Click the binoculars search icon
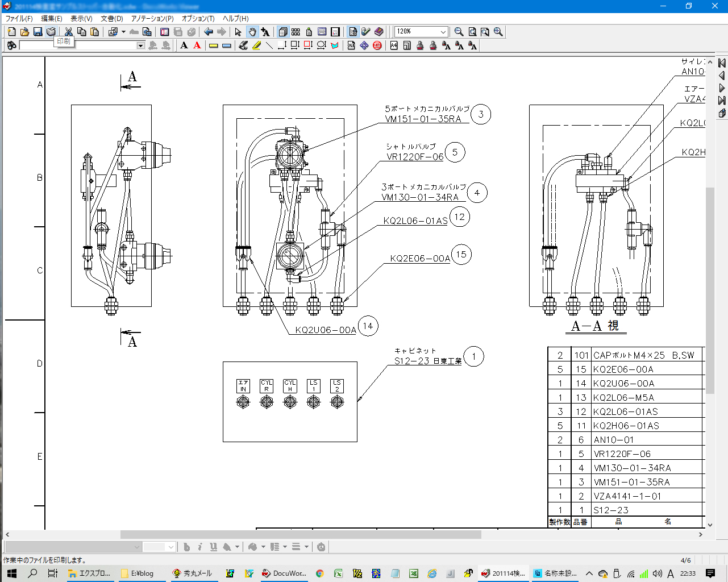This screenshot has width=728, height=582. click(x=11, y=45)
